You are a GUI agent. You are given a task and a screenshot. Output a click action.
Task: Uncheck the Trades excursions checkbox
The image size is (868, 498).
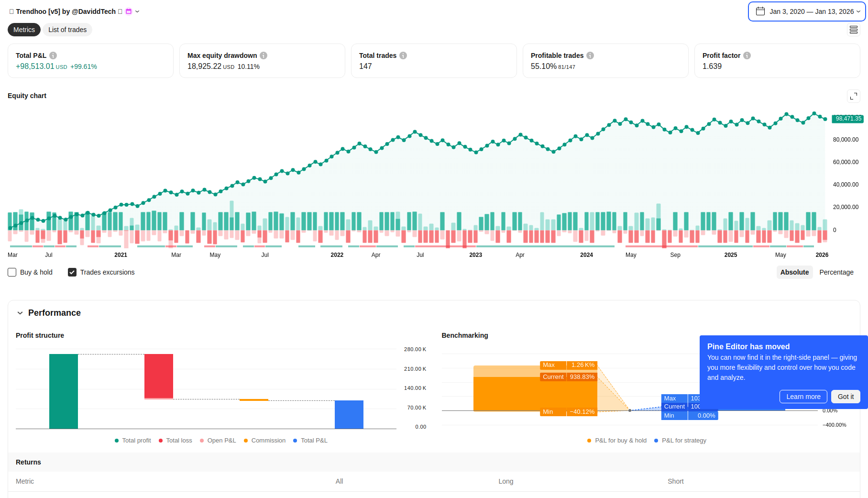click(72, 272)
